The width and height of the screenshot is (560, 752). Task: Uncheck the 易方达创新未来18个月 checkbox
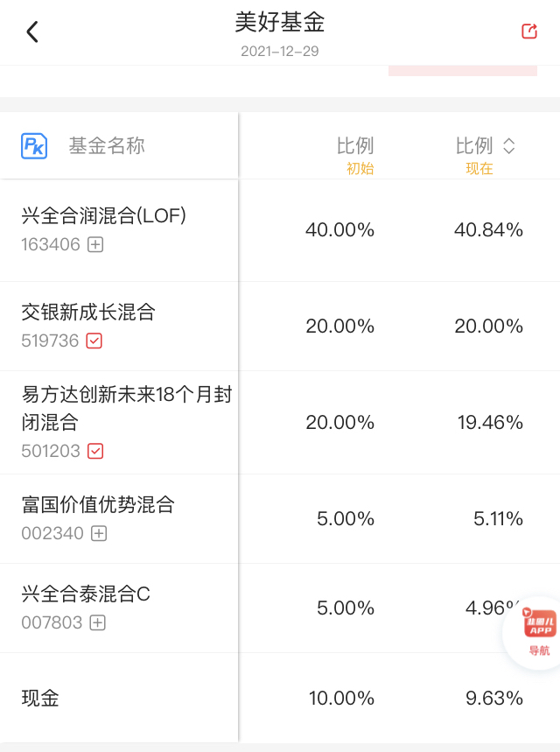pyautogui.click(x=95, y=452)
